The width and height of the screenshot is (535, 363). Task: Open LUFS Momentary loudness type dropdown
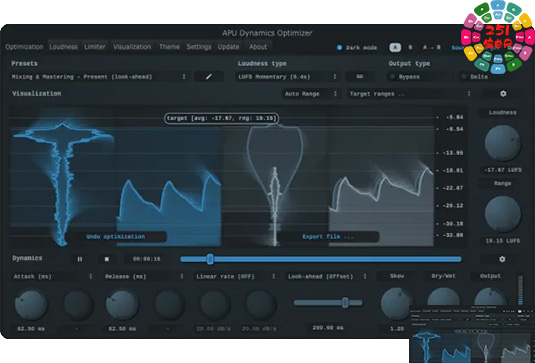click(x=288, y=77)
